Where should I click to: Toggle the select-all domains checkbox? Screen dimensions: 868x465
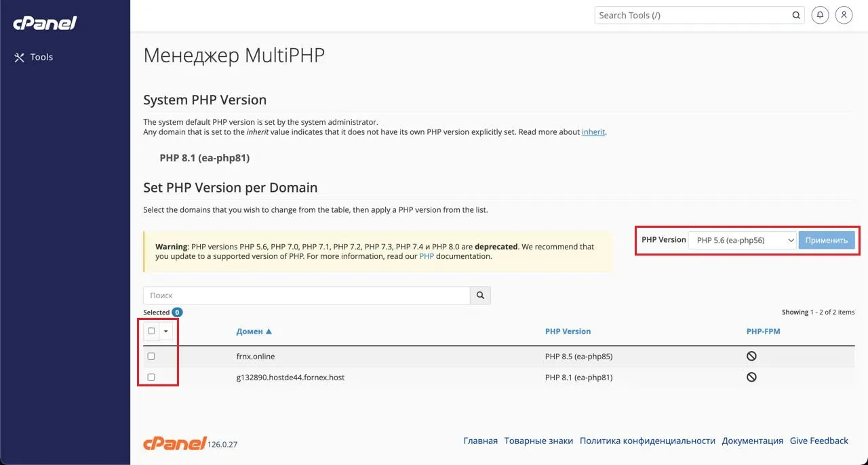click(x=151, y=331)
